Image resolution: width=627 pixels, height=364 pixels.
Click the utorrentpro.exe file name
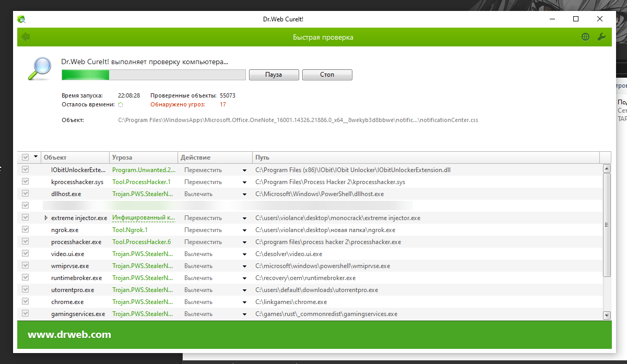point(73,290)
